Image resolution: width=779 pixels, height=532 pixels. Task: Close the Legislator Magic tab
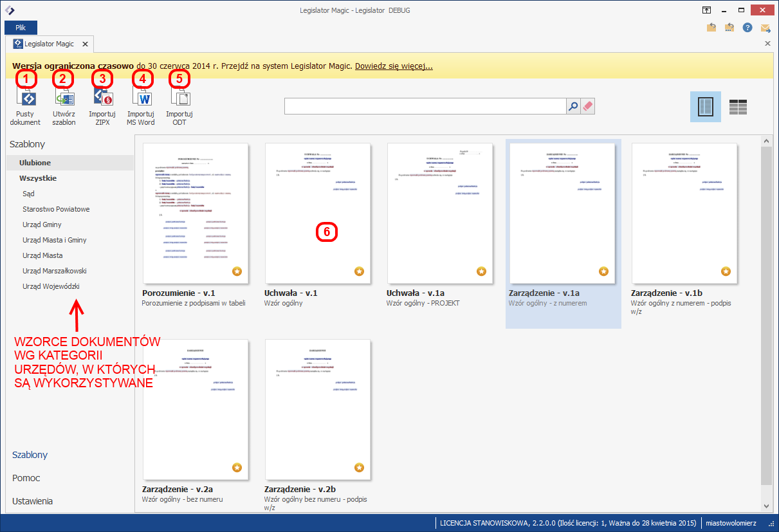click(x=85, y=44)
